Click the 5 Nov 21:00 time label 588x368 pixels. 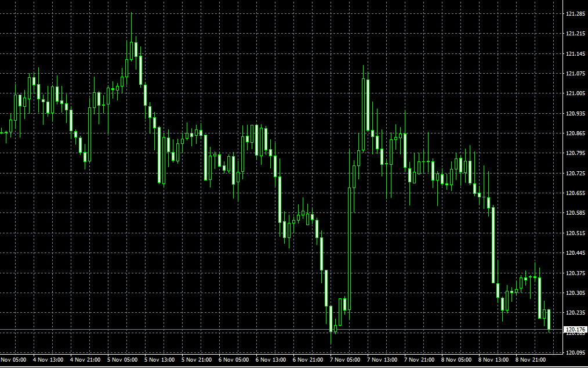click(197, 360)
